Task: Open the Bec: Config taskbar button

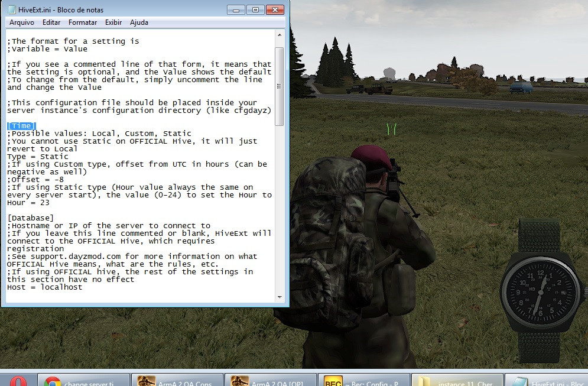Action: pyautogui.click(x=364, y=380)
